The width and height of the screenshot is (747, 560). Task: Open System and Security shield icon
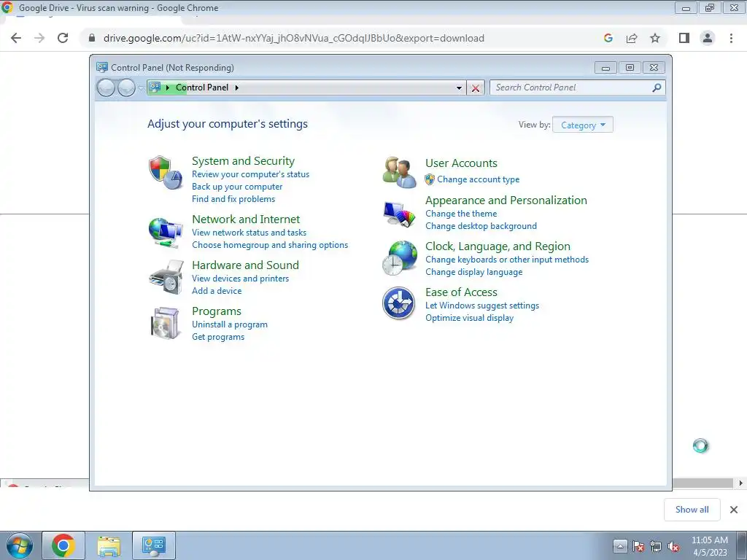coord(166,172)
